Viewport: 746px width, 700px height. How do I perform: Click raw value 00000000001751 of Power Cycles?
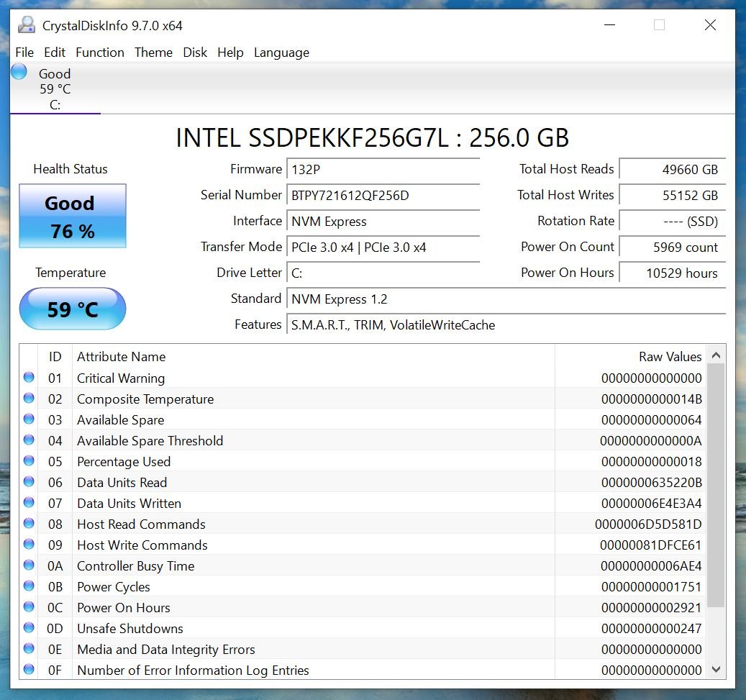(651, 587)
